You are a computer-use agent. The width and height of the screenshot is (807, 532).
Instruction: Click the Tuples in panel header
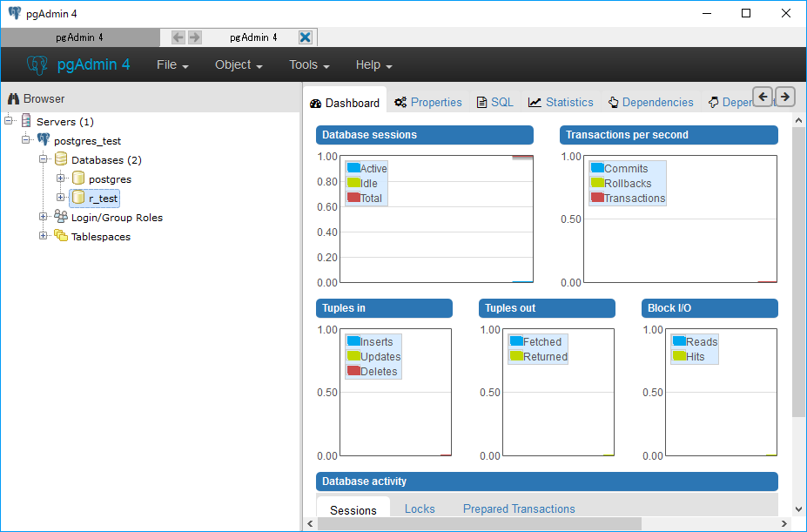point(385,308)
